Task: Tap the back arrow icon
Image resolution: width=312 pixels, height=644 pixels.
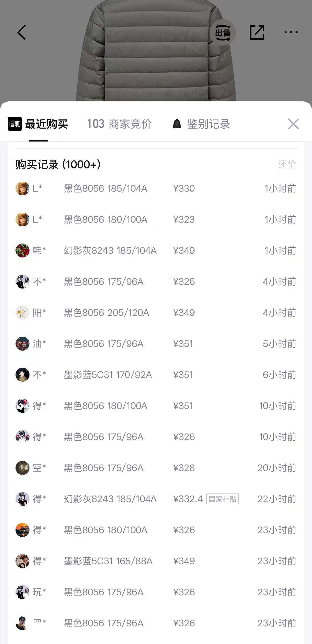Action: click(x=22, y=32)
